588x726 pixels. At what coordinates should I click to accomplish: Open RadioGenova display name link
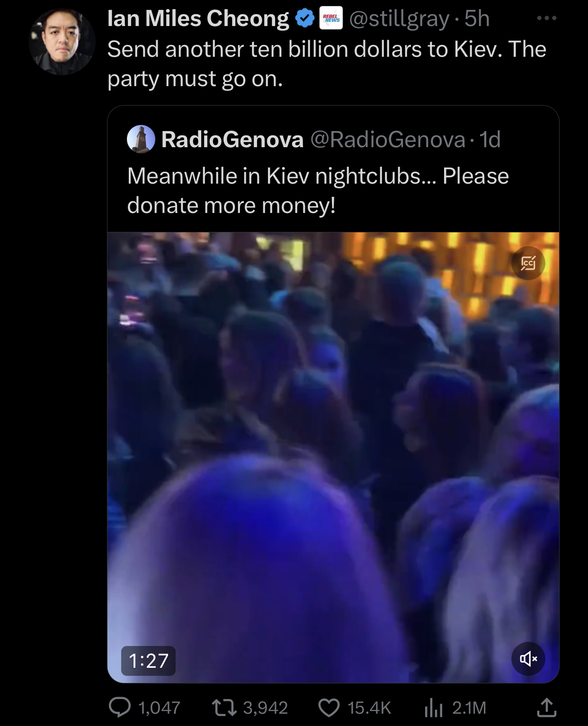[x=232, y=139]
